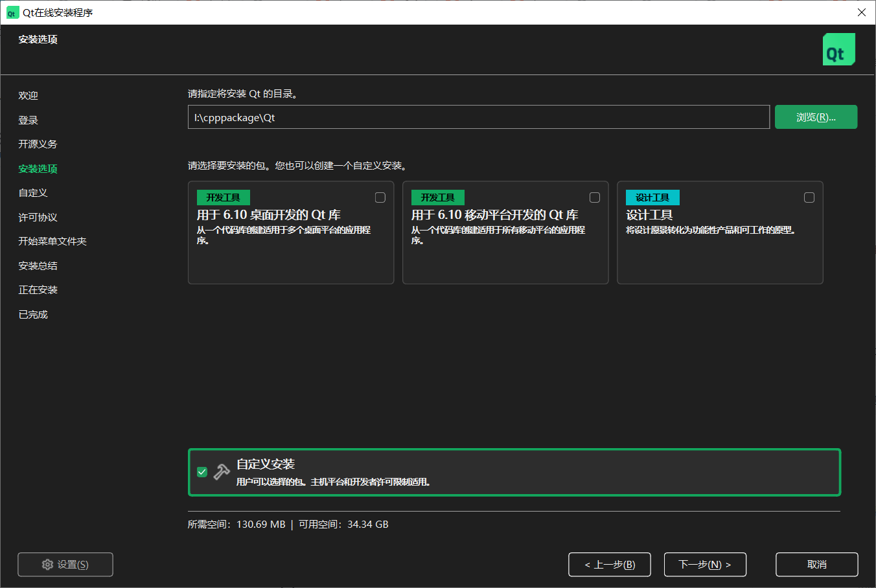The height and width of the screenshot is (588, 876).
Task: Click the Qt installer title bar icon
Action: (x=12, y=12)
